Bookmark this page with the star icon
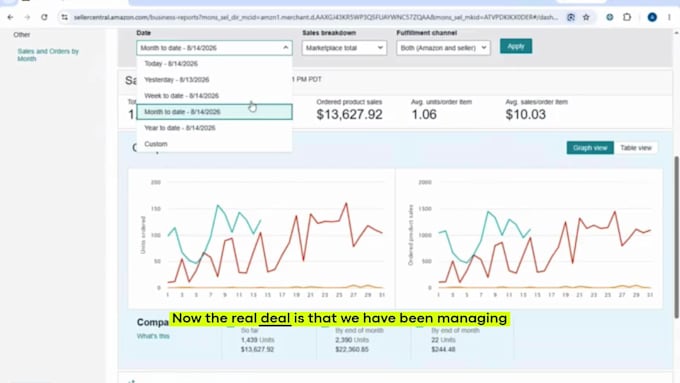The image size is (680, 383). click(x=586, y=17)
